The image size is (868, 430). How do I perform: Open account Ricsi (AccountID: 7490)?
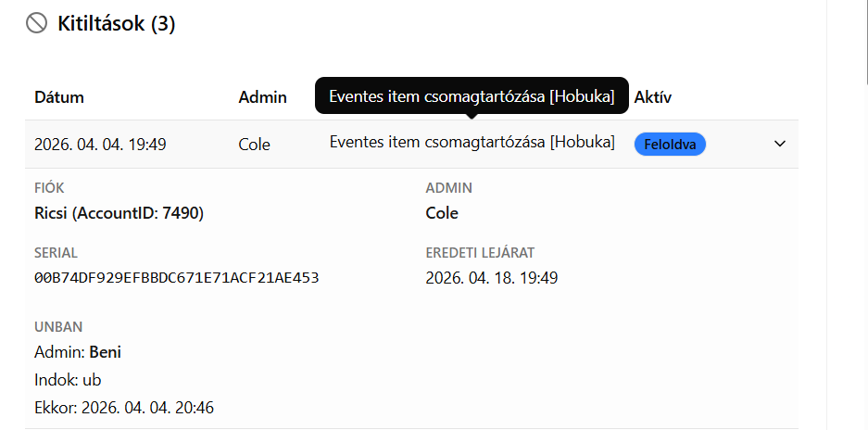click(x=119, y=213)
